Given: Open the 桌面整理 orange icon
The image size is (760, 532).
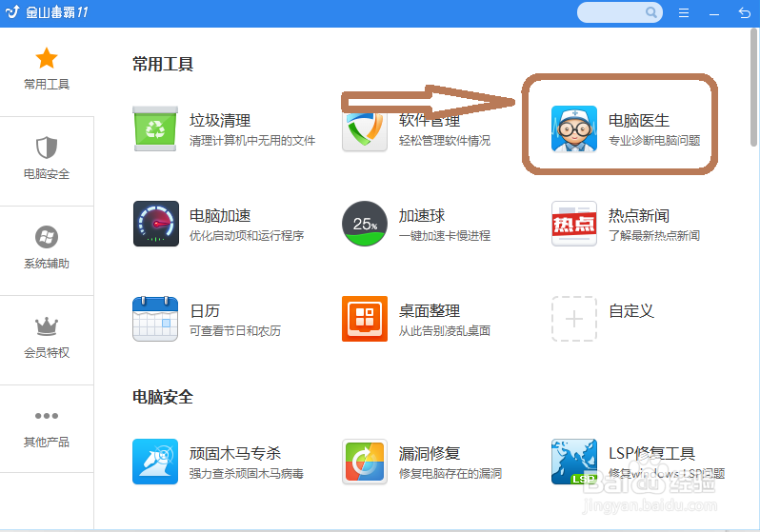Looking at the screenshot, I should tap(365, 319).
